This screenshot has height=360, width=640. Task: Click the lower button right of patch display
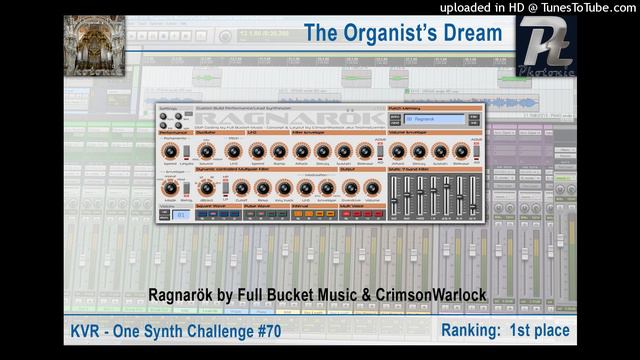(x=474, y=123)
